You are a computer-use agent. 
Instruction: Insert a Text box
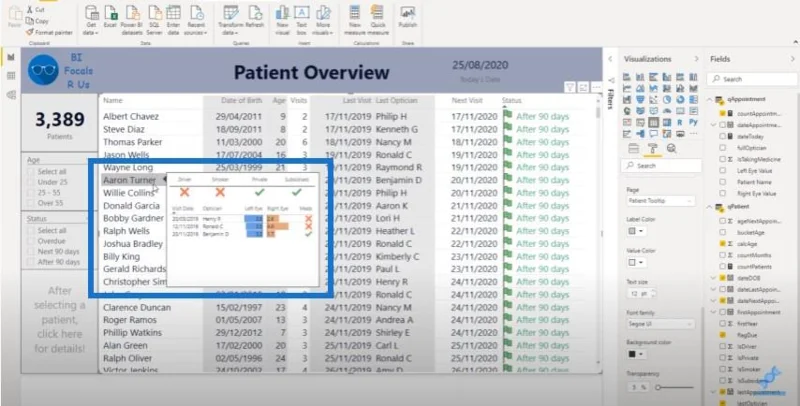302,20
